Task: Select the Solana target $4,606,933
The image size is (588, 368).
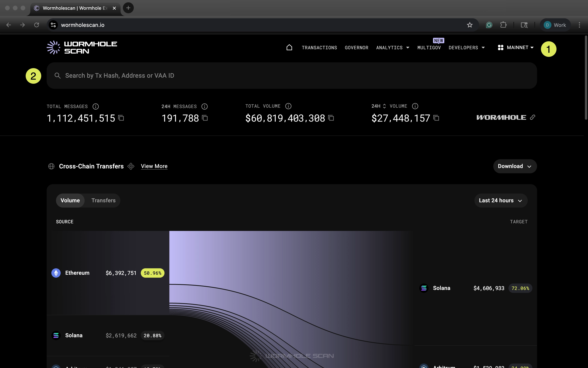Action: [x=476, y=288]
